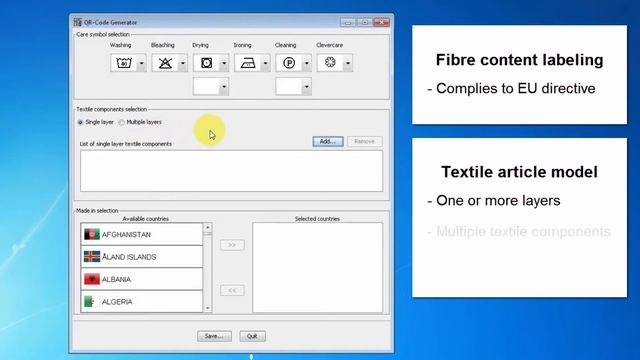Open the second empty Cleaning dropdown
The width and height of the screenshot is (640, 360).
pos(293,87)
